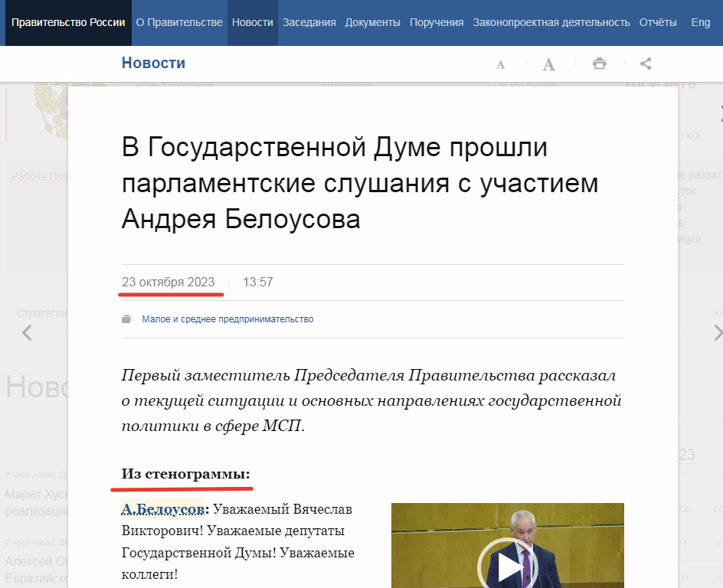Click the increase font size icon
Viewport: 723px width, 588px height.
tap(548, 64)
